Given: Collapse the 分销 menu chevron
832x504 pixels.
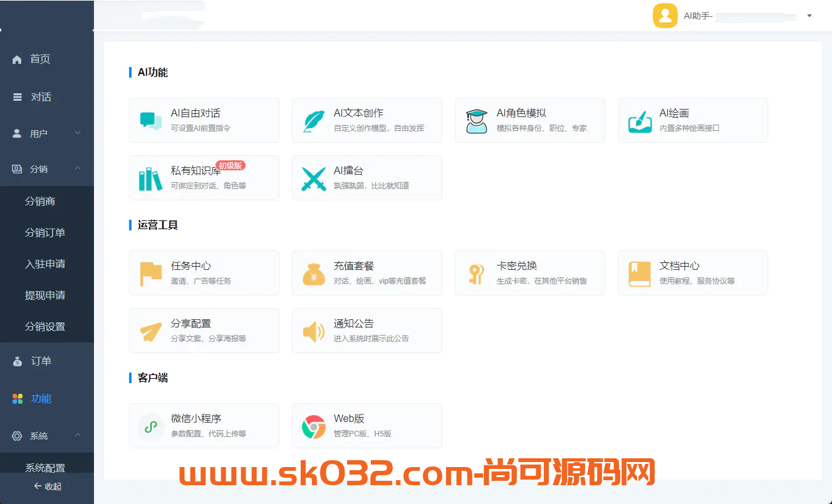Looking at the screenshot, I should pos(78,168).
